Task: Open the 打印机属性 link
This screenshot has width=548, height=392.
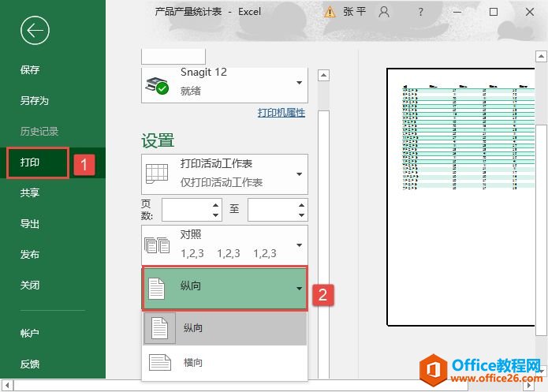Action: tap(281, 113)
